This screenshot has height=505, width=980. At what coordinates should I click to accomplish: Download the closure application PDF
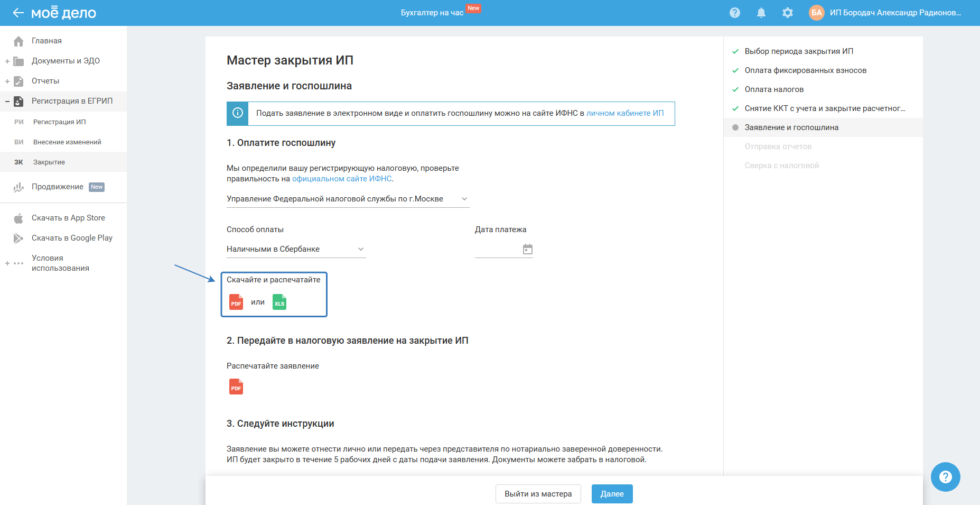pyautogui.click(x=236, y=387)
